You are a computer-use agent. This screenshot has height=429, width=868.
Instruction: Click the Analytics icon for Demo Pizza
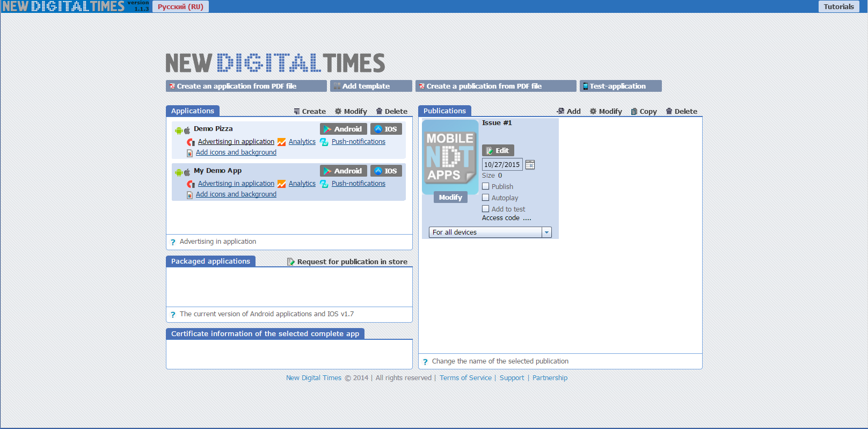[282, 142]
